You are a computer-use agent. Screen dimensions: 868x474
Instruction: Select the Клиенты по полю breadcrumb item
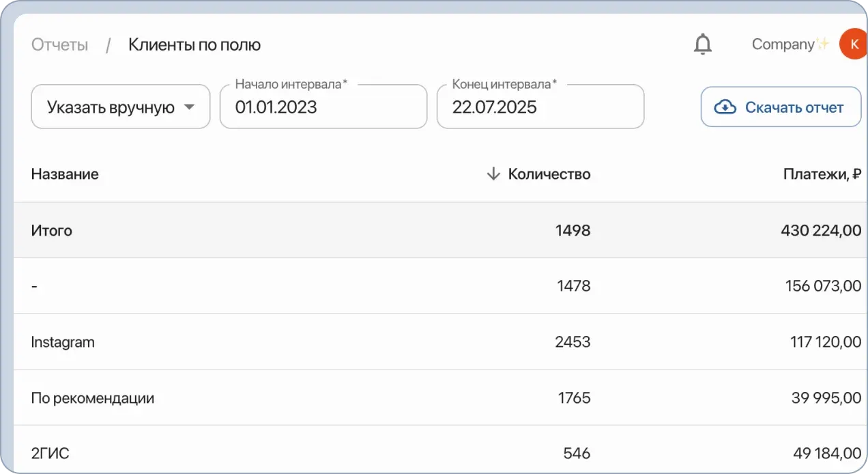194,44
